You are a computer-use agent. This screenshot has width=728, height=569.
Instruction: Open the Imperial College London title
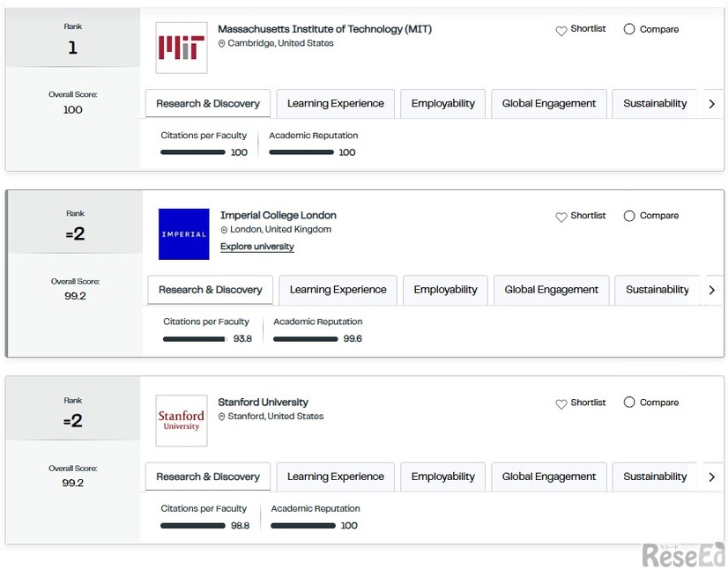pyautogui.click(x=279, y=215)
